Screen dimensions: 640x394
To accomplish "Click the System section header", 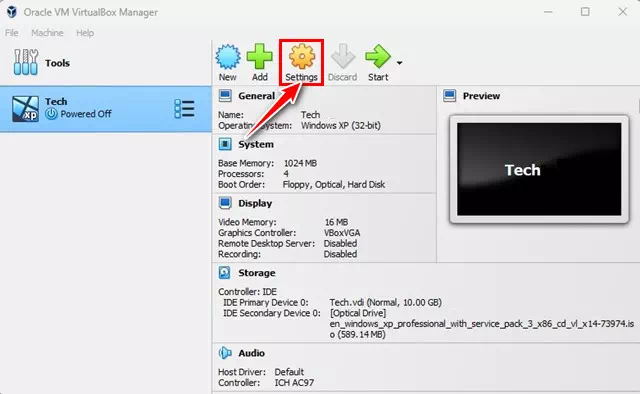I will (x=256, y=144).
